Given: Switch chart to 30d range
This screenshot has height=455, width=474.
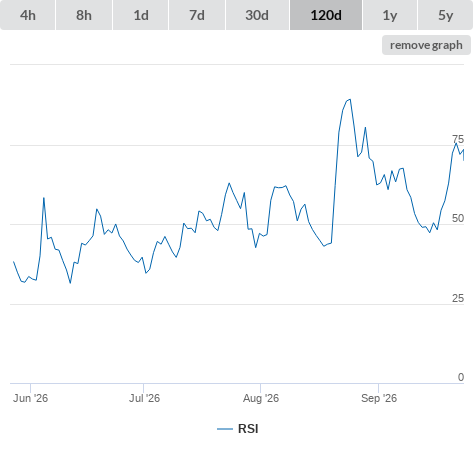Looking at the screenshot, I should 257,15.
